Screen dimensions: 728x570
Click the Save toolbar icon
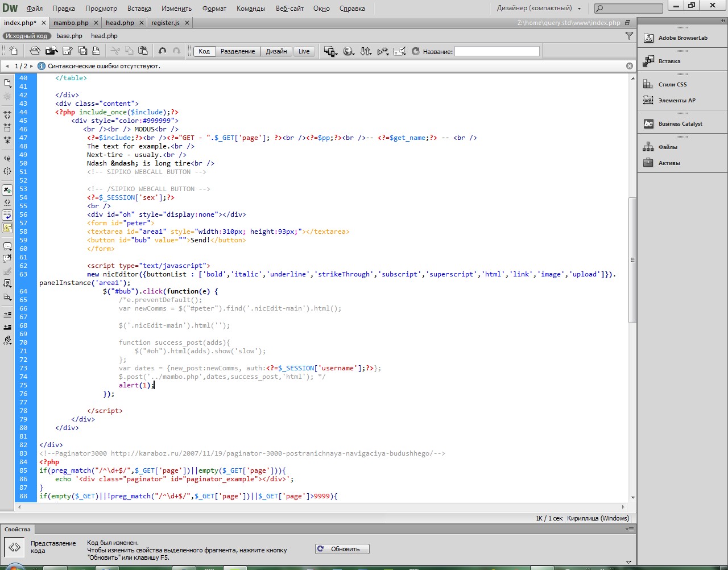point(68,51)
